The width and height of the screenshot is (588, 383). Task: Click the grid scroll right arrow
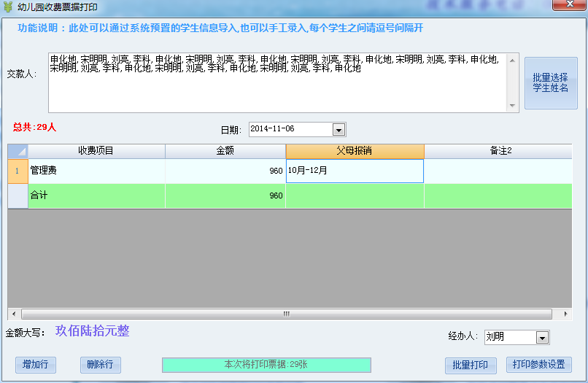[x=565, y=314]
